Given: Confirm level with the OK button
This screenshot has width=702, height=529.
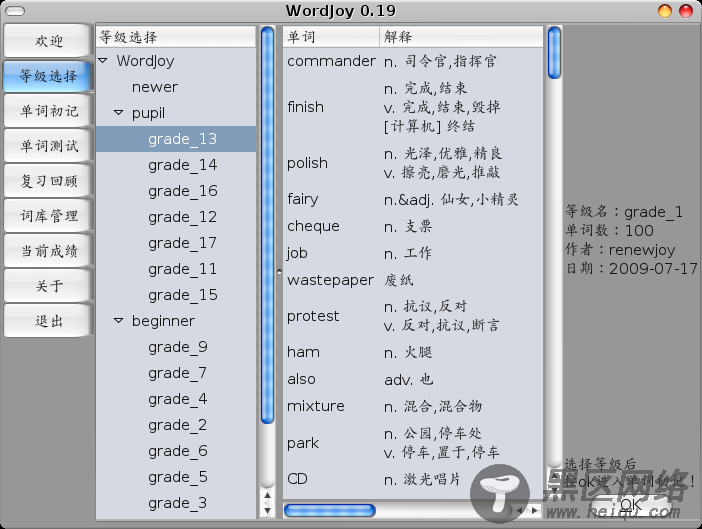Looking at the screenshot, I should pyautogui.click(x=630, y=506).
